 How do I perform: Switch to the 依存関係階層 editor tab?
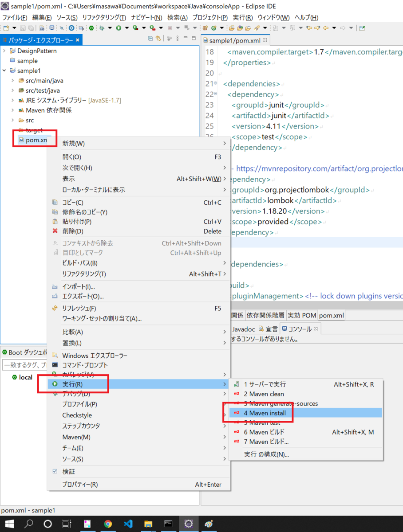click(x=266, y=315)
